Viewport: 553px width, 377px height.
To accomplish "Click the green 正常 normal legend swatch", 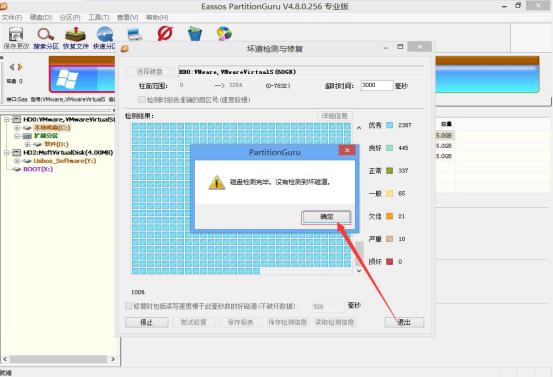I will point(390,171).
